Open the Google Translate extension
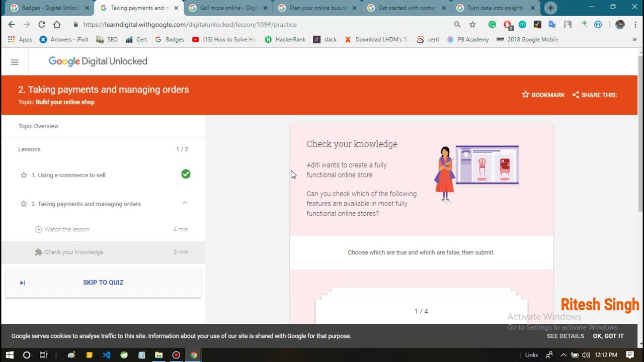The image size is (644, 362). (x=552, y=24)
